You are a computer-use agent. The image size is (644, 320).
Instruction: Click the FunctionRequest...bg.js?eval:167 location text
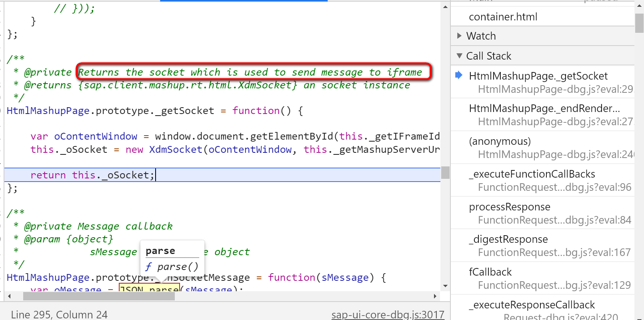[554, 252]
